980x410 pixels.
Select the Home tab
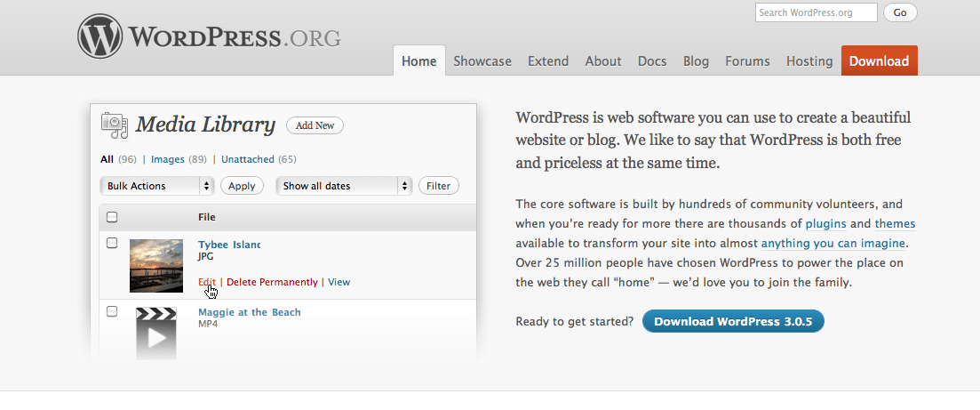coord(418,60)
